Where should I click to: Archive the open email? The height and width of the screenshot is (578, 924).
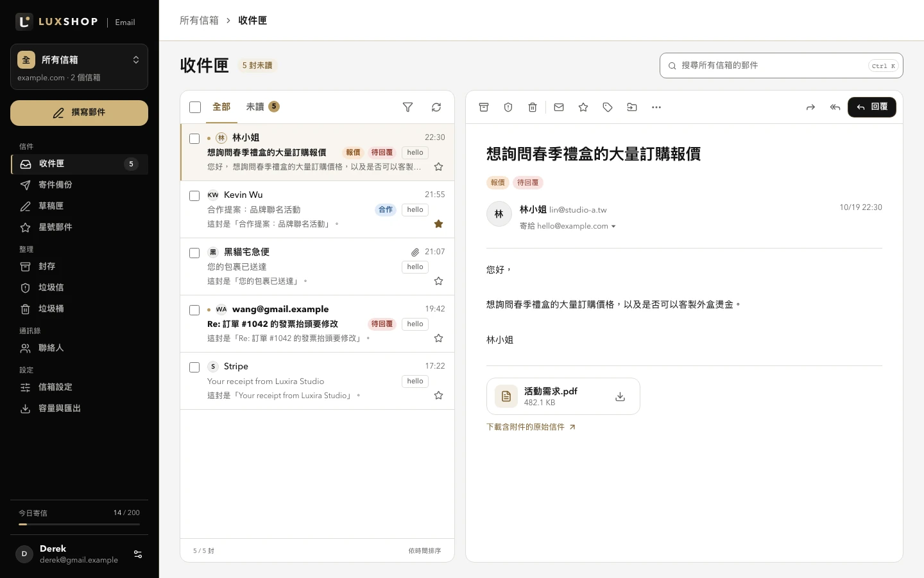click(x=484, y=107)
